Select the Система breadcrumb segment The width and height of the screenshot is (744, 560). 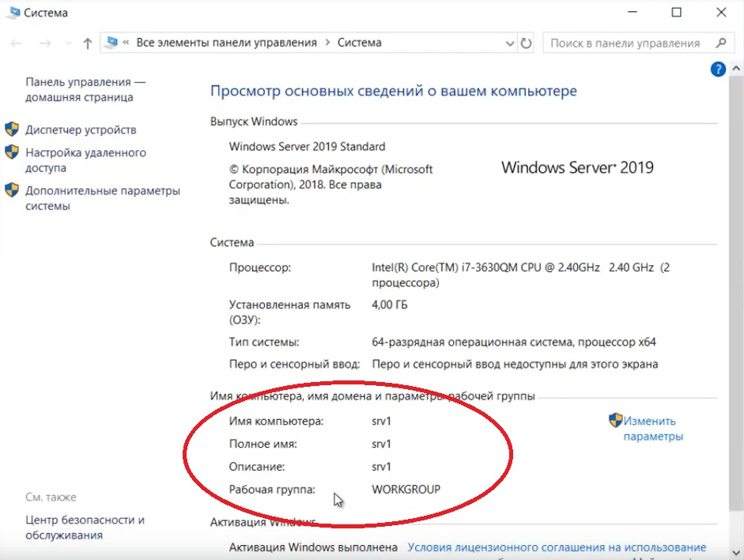pyautogui.click(x=359, y=43)
